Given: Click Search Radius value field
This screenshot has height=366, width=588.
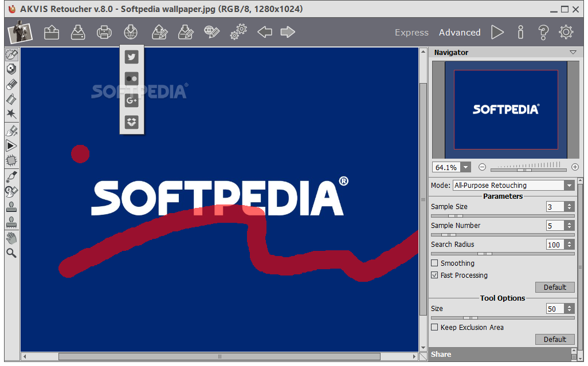Looking at the screenshot, I should pos(555,245).
